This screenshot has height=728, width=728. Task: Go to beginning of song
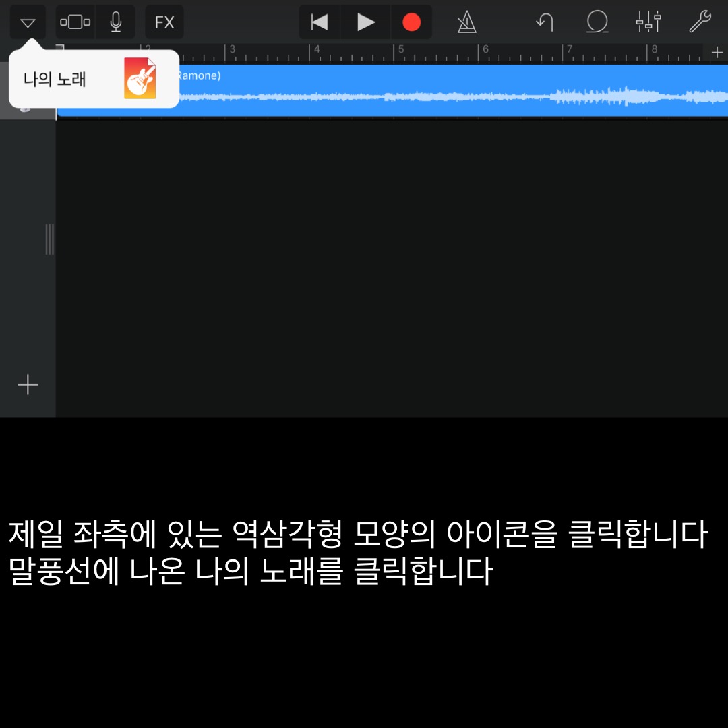320,22
